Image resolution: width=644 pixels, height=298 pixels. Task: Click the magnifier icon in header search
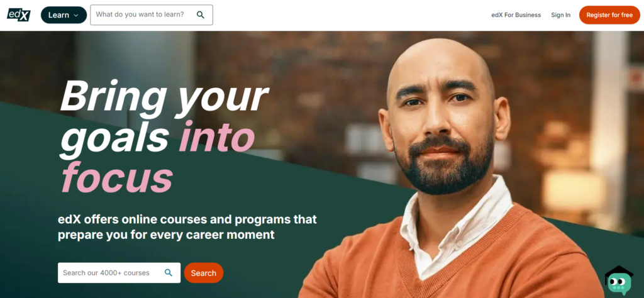(201, 15)
